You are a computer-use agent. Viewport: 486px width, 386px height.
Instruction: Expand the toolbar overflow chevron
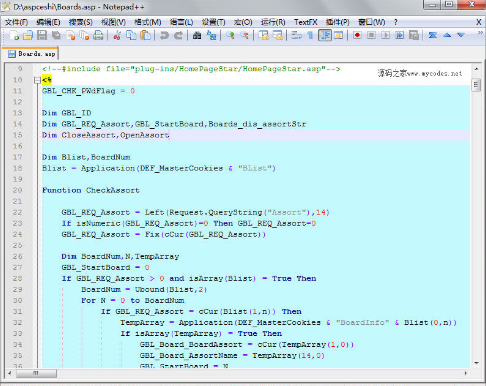(480, 32)
